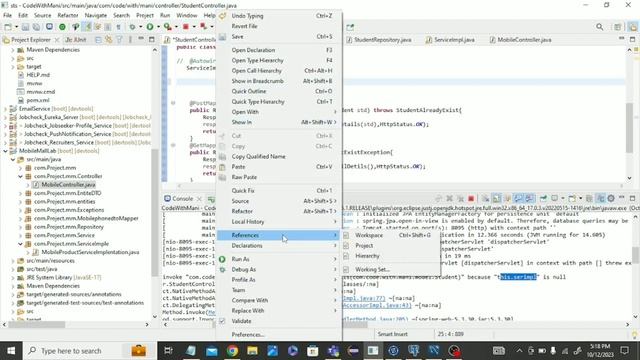Click the New file toolbar icon
Image resolution: width=640 pixels, height=360 pixels.
(x=8, y=27)
